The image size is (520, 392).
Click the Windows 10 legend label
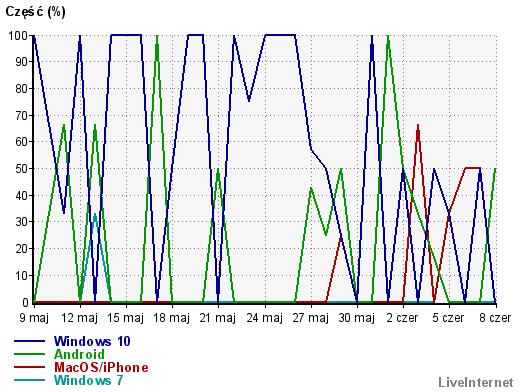(x=92, y=341)
